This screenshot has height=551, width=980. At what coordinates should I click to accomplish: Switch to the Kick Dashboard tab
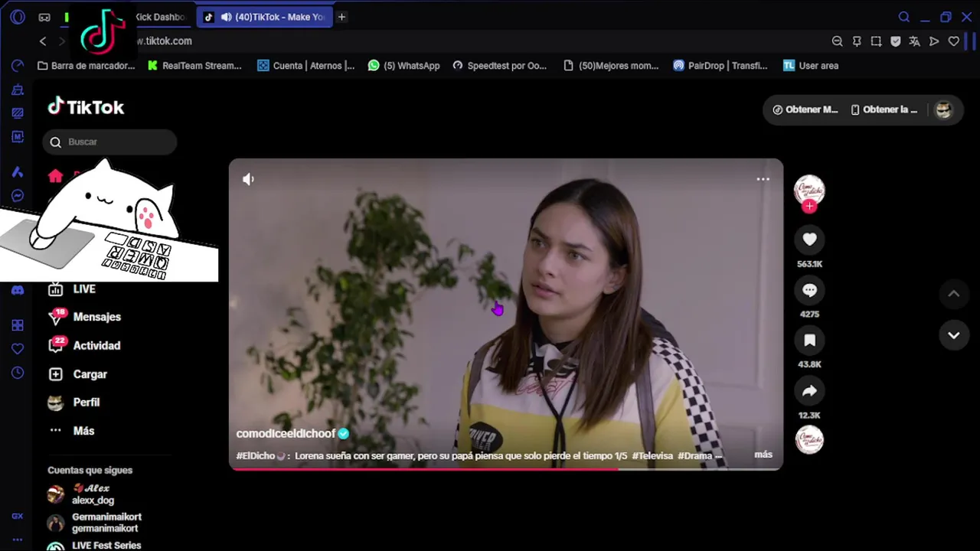click(159, 17)
